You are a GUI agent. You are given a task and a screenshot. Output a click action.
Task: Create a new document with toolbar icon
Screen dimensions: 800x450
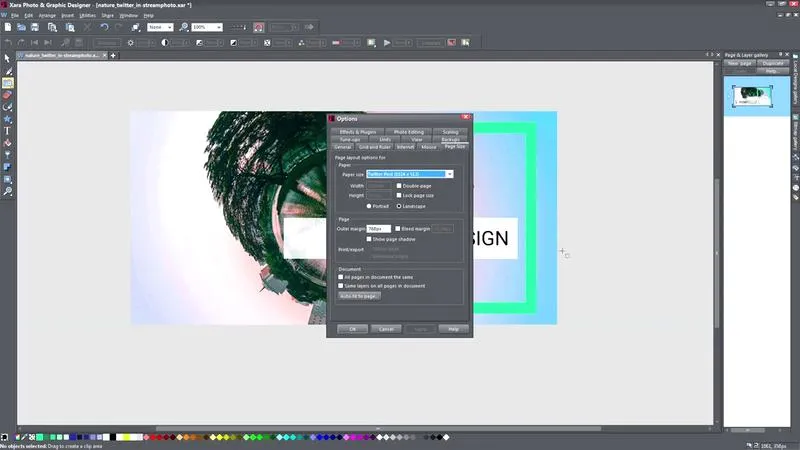tap(8, 27)
